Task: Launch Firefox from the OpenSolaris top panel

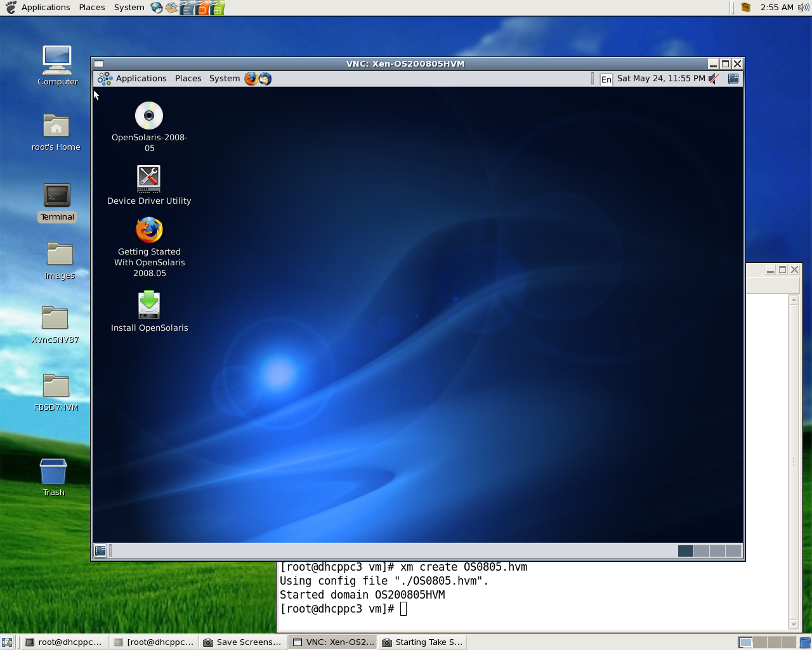Action: coord(251,79)
